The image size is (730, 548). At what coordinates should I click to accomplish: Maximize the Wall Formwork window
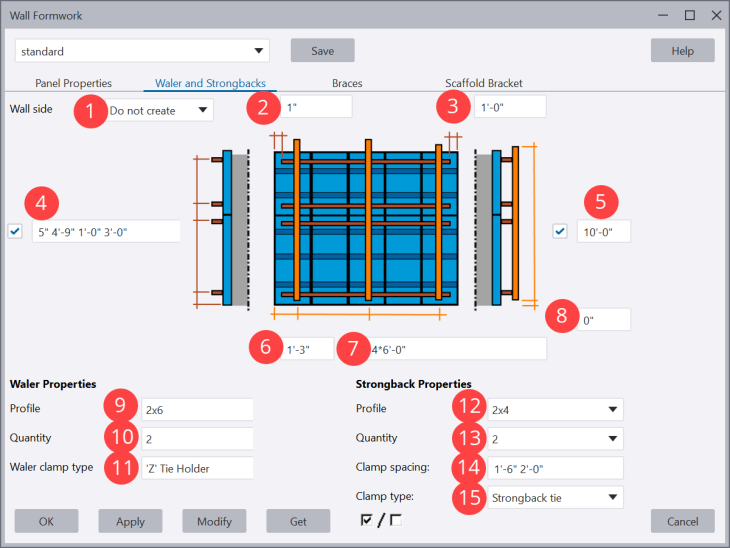click(690, 15)
